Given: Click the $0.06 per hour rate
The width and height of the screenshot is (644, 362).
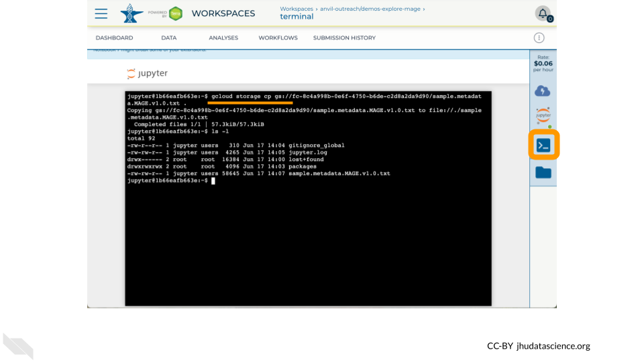Looking at the screenshot, I should click(x=543, y=64).
